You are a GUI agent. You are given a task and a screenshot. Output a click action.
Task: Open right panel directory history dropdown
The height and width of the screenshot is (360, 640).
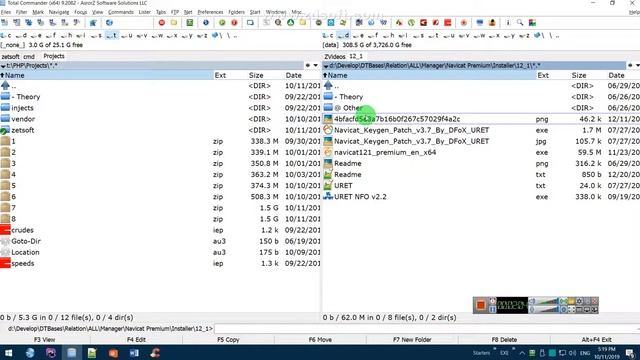pyautogui.click(x=637, y=65)
